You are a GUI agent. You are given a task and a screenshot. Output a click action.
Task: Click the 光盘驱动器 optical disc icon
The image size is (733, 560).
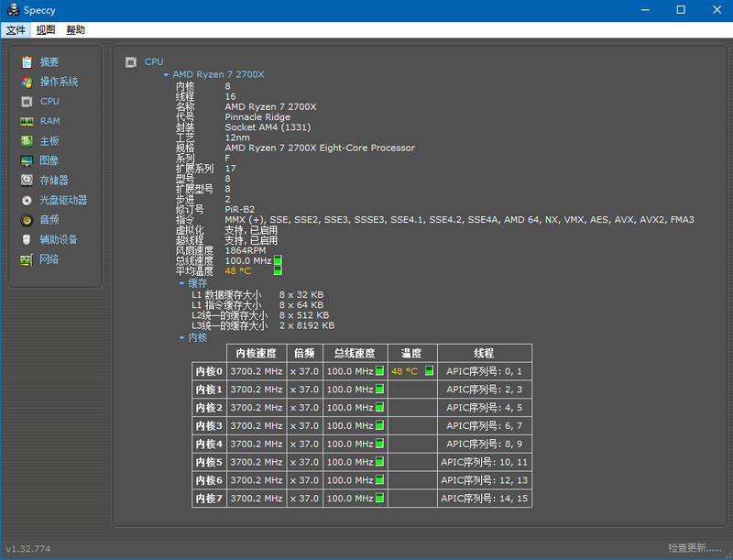coord(27,200)
